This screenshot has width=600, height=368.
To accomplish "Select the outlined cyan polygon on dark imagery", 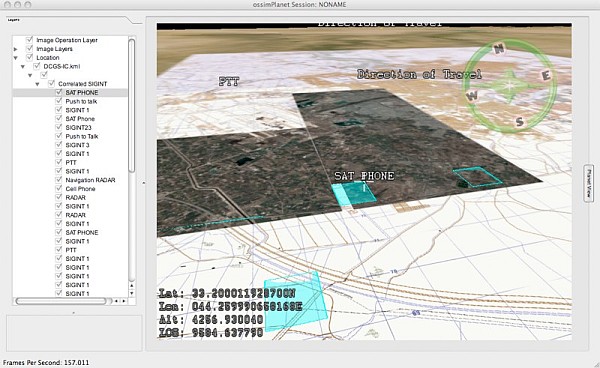I will (x=477, y=176).
